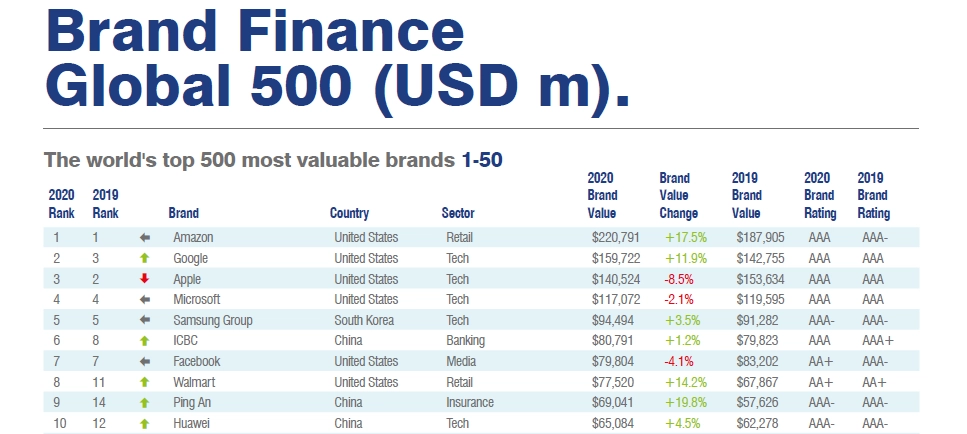Click the green up arrow next to Google
The height and width of the screenshot is (434, 967).
pyautogui.click(x=145, y=258)
